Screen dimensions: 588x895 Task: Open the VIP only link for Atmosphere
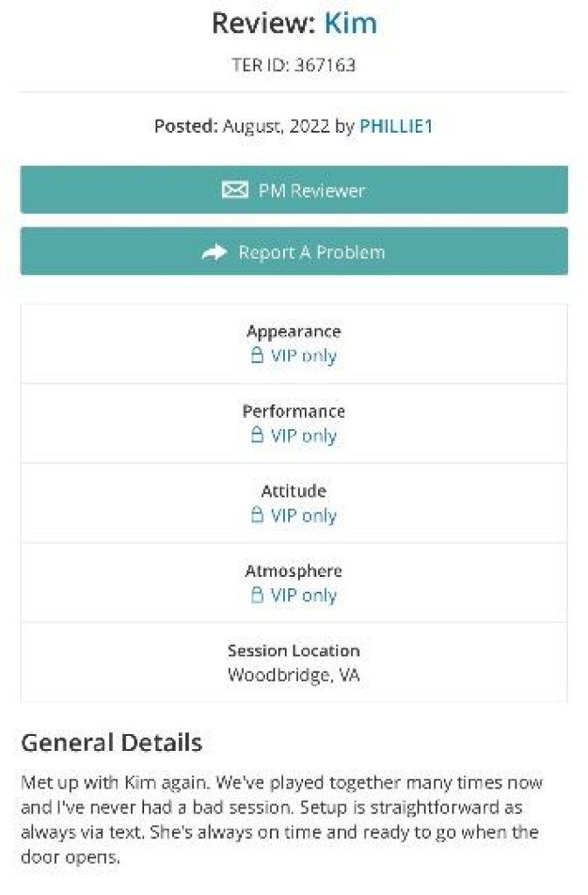pyautogui.click(x=302, y=595)
